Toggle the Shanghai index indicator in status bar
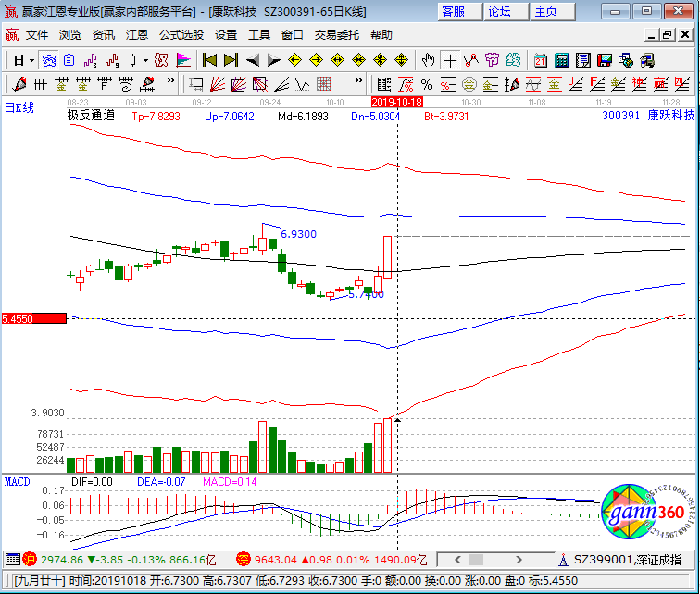Screen dimensions: 700x594 click(29, 559)
